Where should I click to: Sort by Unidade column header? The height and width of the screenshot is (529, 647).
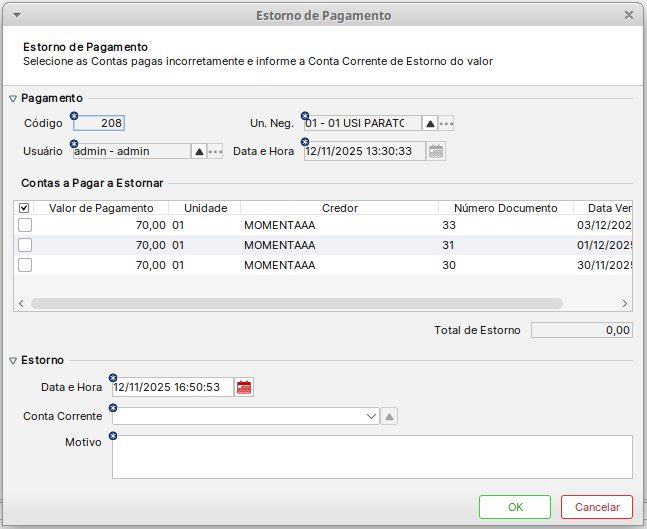205,208
